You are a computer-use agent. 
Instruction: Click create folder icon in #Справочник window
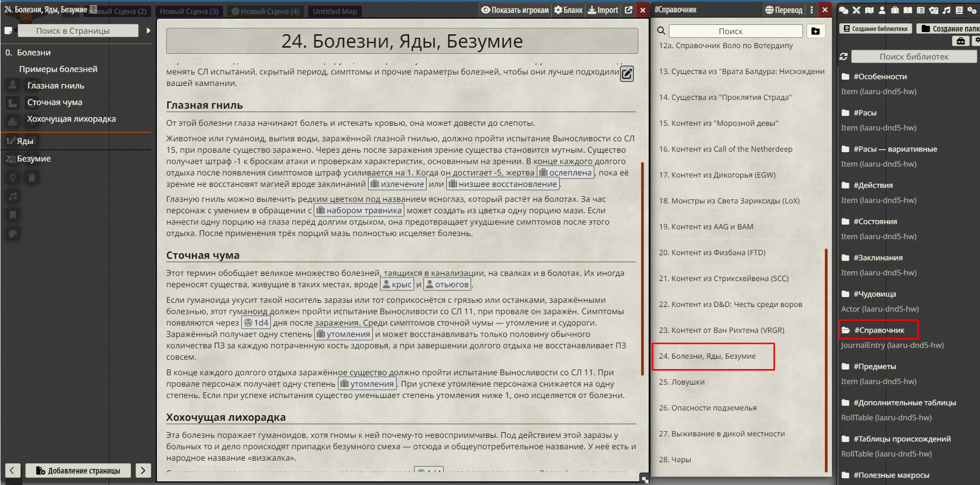(x=815, y=31)
